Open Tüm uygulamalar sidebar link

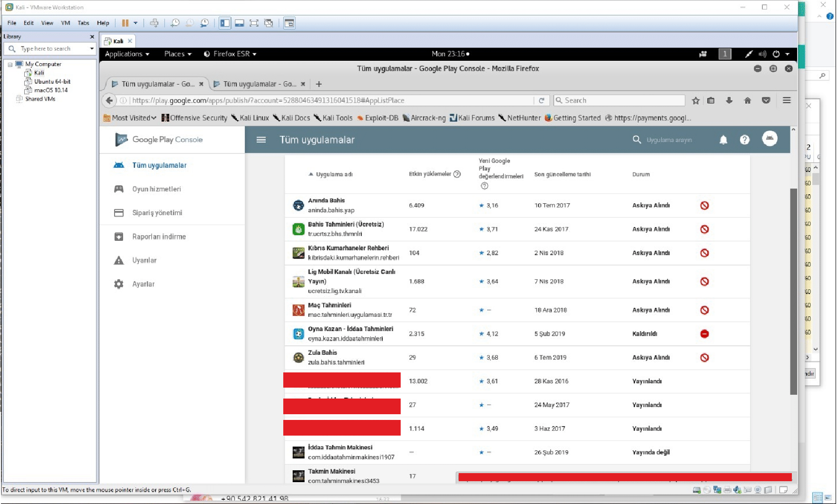click(159, 165)
